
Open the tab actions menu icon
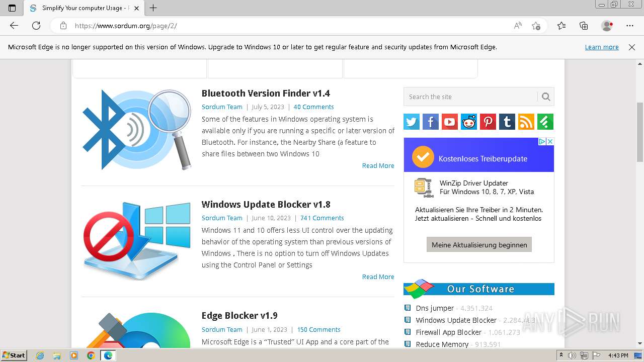tap(12, 8)
